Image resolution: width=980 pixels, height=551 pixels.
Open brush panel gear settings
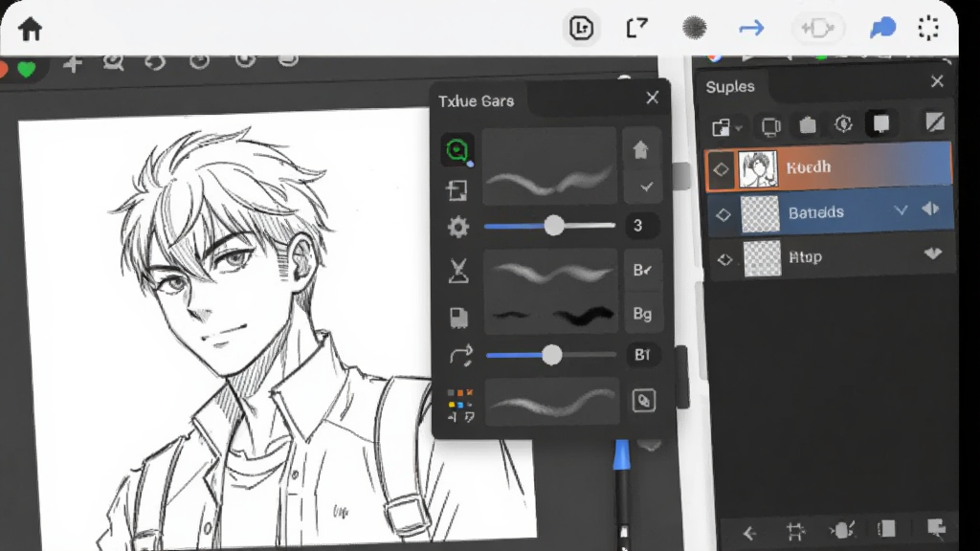tap(458, 227)
